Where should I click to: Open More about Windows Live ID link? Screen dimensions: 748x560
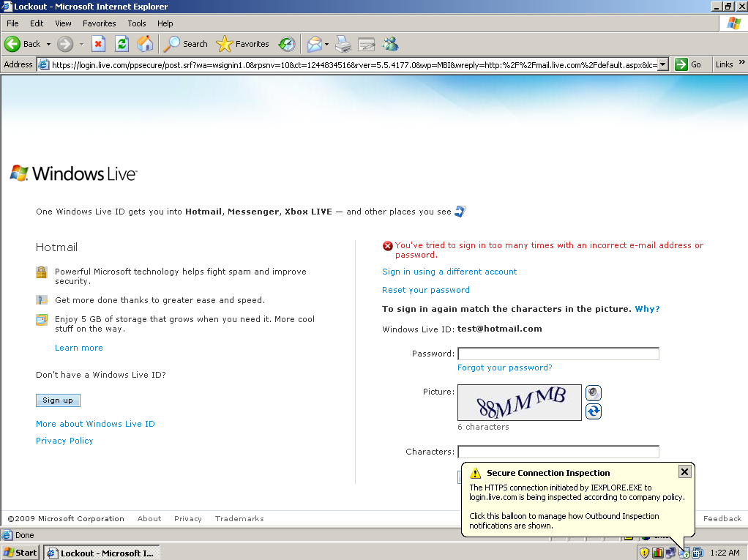click(95, 424)
